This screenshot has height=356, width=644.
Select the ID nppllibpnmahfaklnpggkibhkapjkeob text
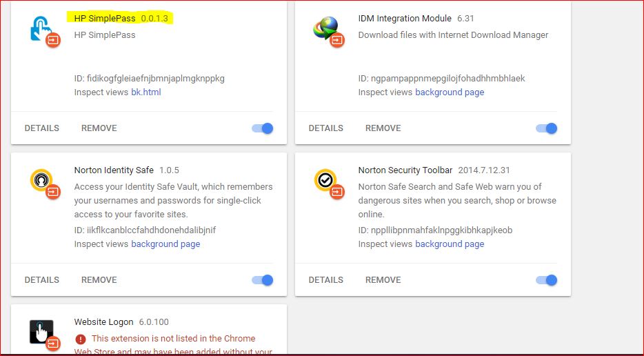[435, 230]
